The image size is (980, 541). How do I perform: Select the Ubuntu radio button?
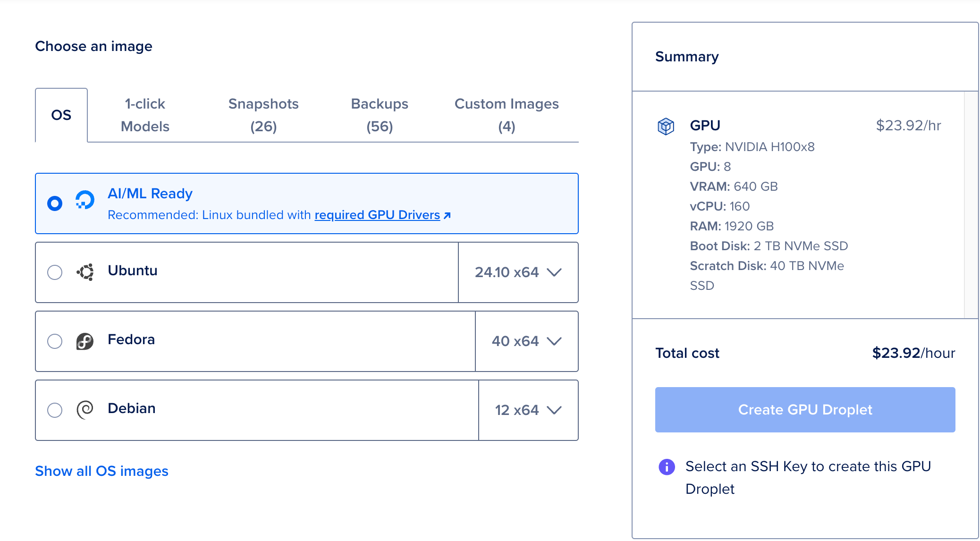pos(55,272)
